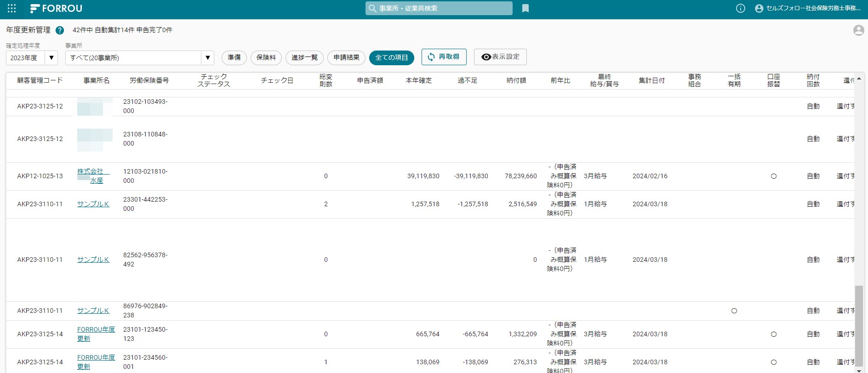868x373 pixels.
Task: Click the help icon next to 年度更新管理
Action: click(x=59, y=30)
